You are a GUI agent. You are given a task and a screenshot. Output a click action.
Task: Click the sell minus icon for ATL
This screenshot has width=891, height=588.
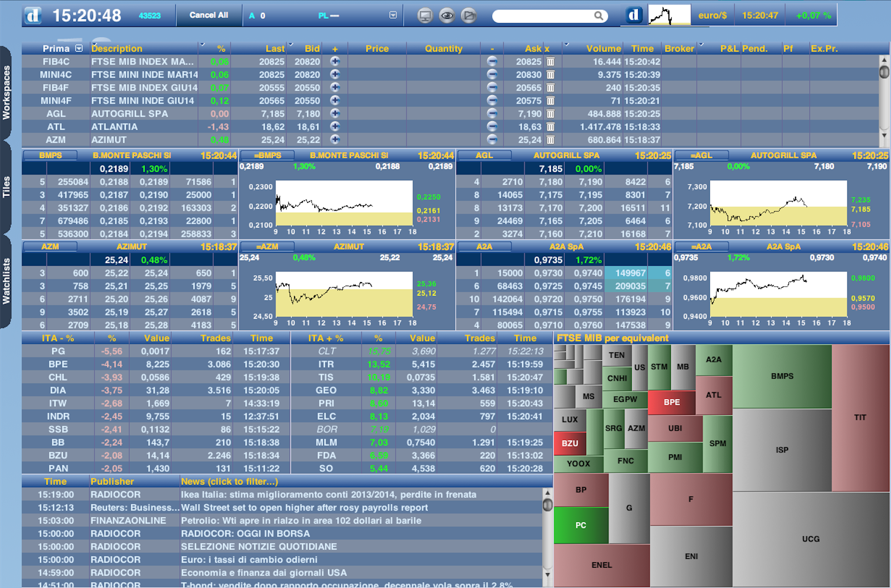[x=492, y=126]
